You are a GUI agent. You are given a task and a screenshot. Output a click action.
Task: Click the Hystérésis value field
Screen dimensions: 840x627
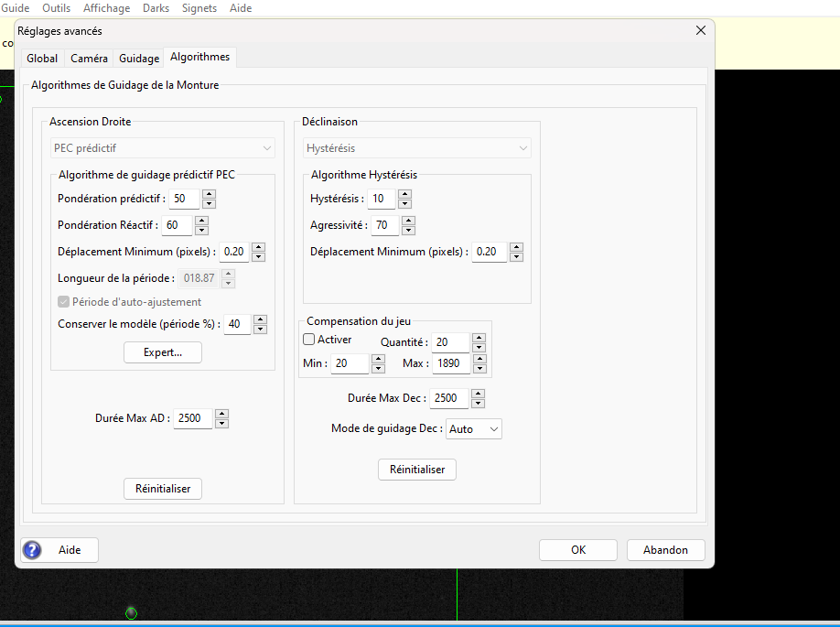[x=382, y=199]
